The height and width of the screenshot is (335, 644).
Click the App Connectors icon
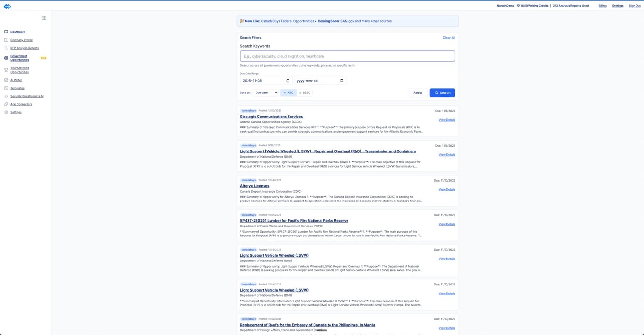tap(6, 104)
